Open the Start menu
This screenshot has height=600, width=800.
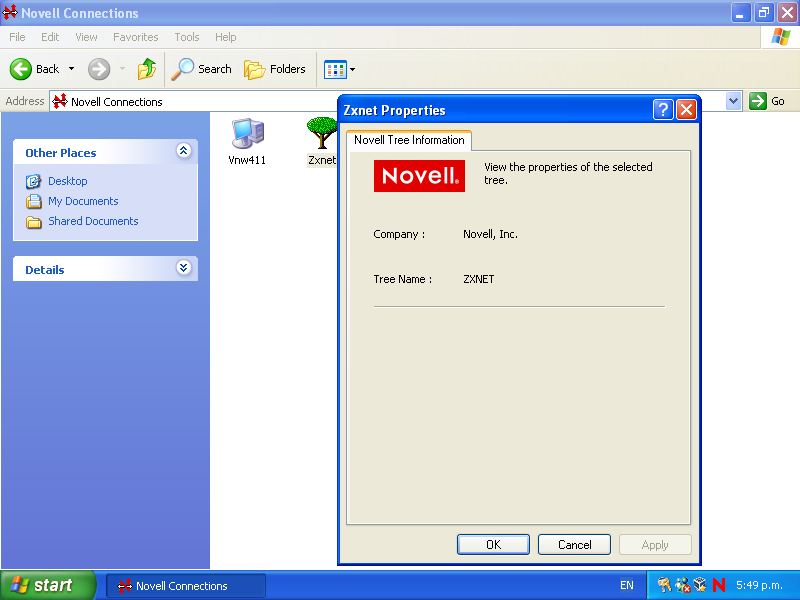(x=48, y=585)
